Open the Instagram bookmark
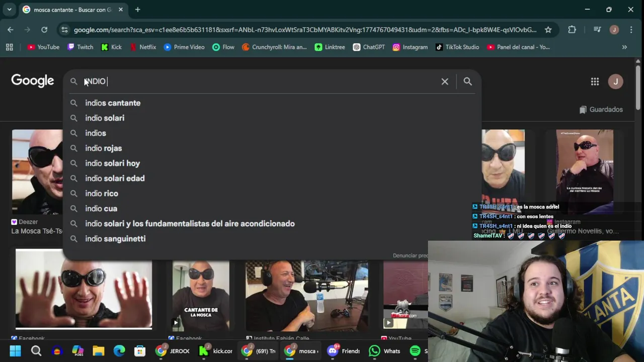Viewport: 644px width, 362px height. pyautogui.click(x=410, y=47)
